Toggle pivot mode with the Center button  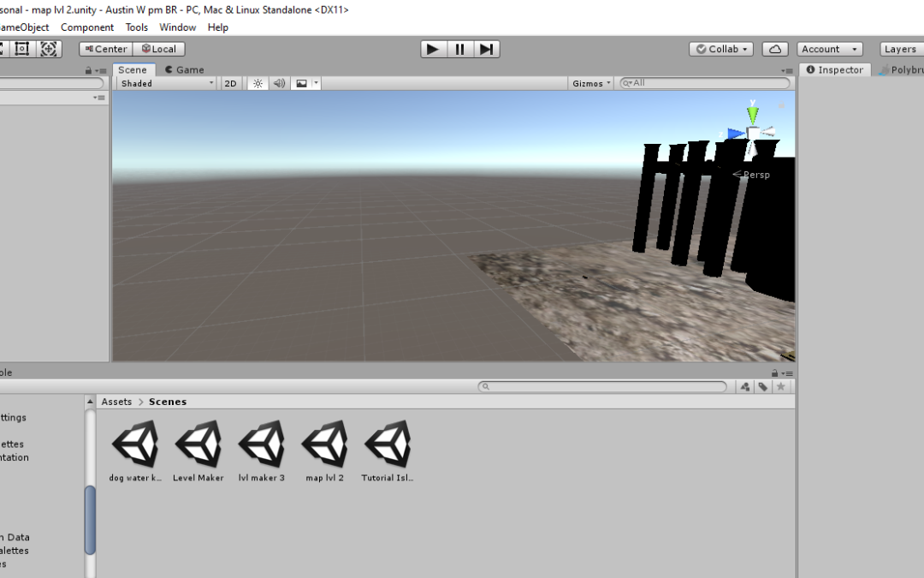[x=106, y=49]
